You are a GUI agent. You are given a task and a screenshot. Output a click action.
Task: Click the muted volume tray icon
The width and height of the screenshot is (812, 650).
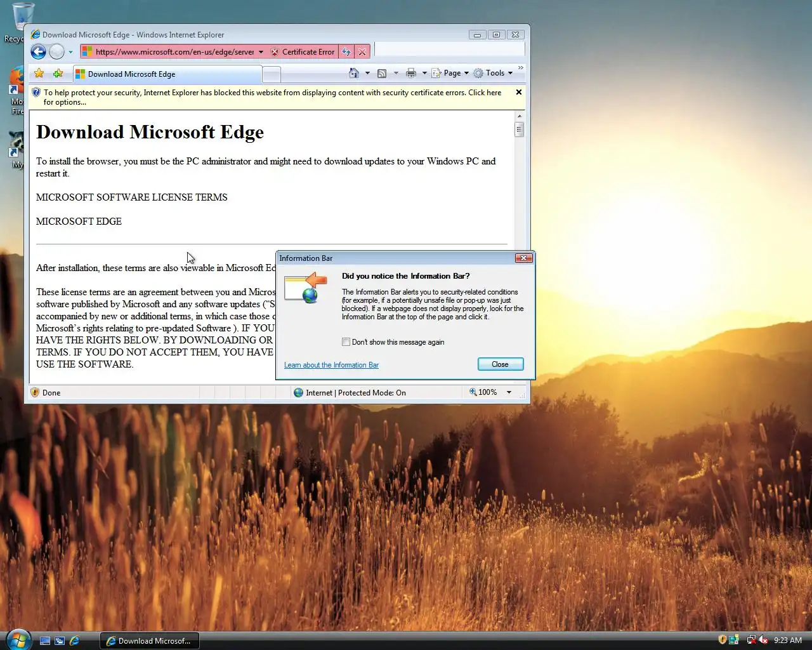763,640
